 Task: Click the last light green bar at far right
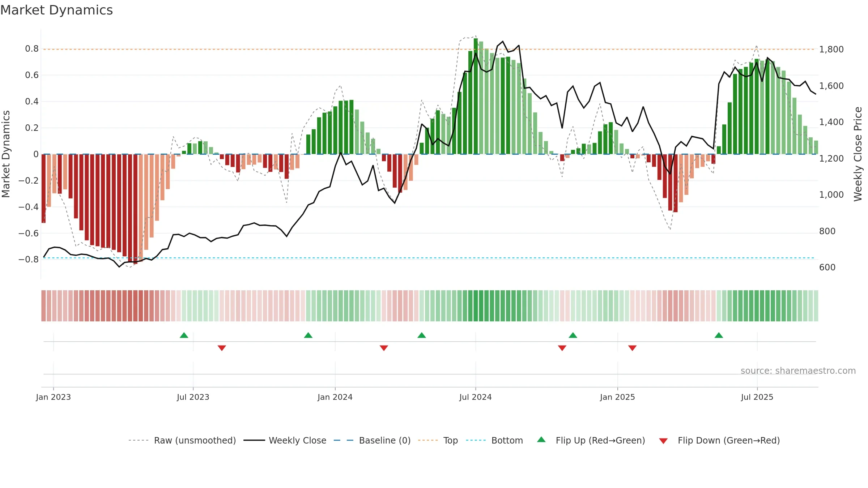pyautogui.click(x=816, y=147)
